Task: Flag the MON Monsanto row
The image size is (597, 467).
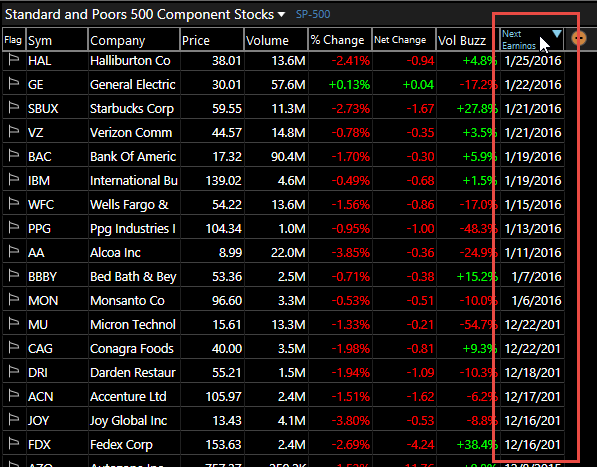Action: point(14,300)
